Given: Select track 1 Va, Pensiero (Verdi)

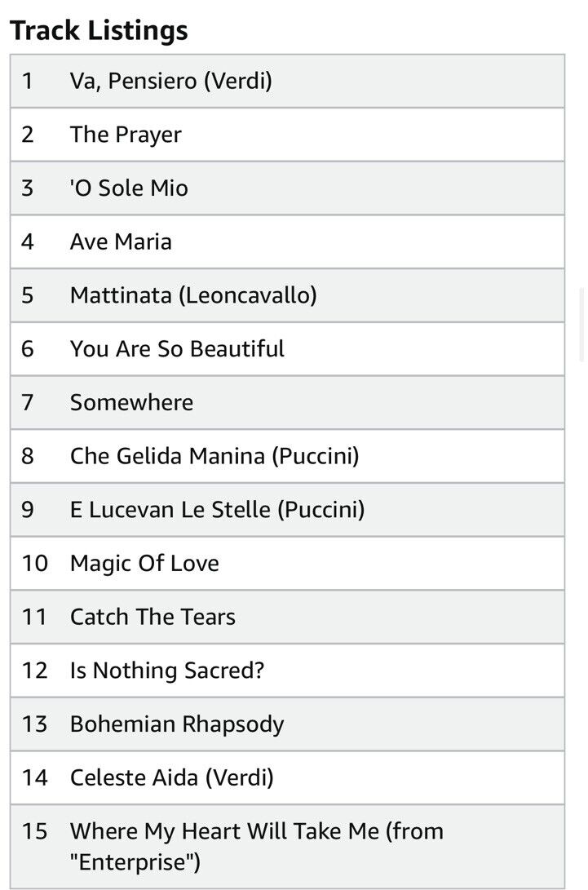Looking at the screenshot, I should point(287,81).
